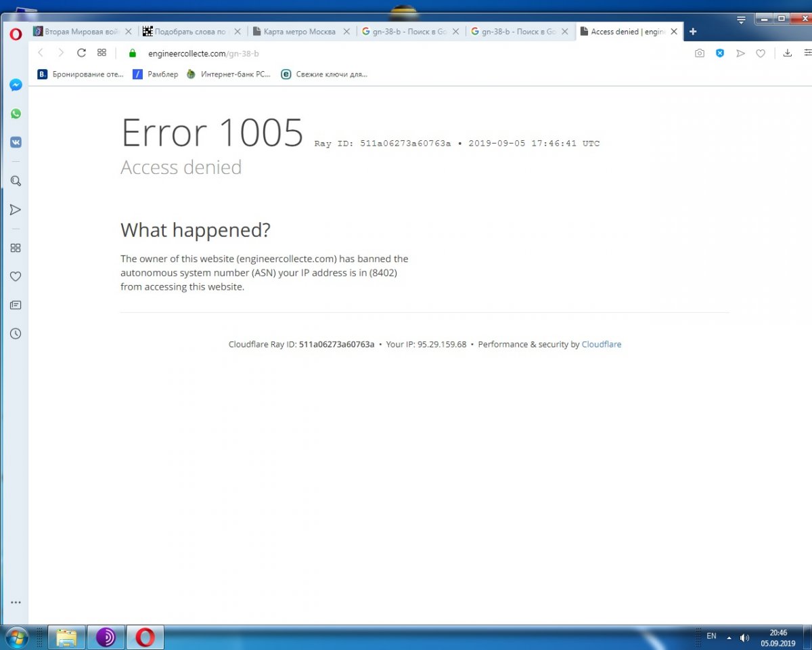Open Bookmarks heart icon in sidebar
The height and width of the screenshot is (650, 812).
pos(16,276)
